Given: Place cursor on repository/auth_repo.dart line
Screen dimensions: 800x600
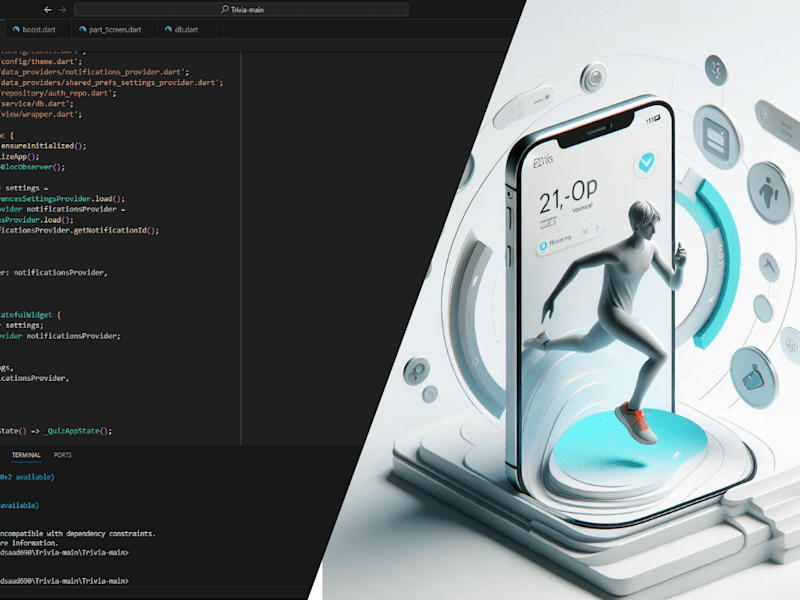Looking at the screenshot, I should pyautogui.click(x=58, y=93).
